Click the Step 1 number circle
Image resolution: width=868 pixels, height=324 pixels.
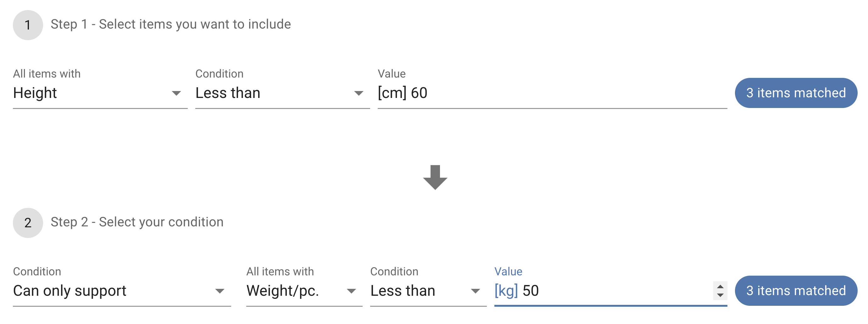pos(28,25)
